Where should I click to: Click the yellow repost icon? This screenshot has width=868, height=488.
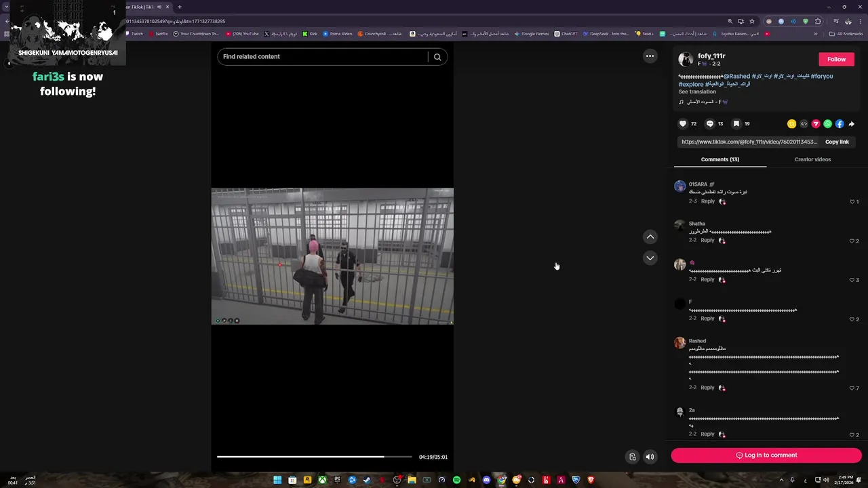791,124
